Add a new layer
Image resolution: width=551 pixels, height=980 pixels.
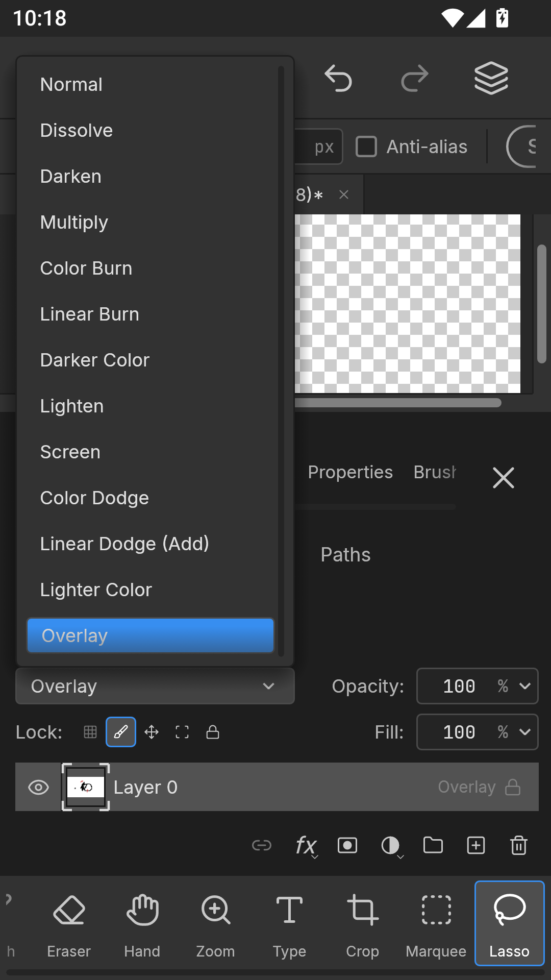(476, 845)
